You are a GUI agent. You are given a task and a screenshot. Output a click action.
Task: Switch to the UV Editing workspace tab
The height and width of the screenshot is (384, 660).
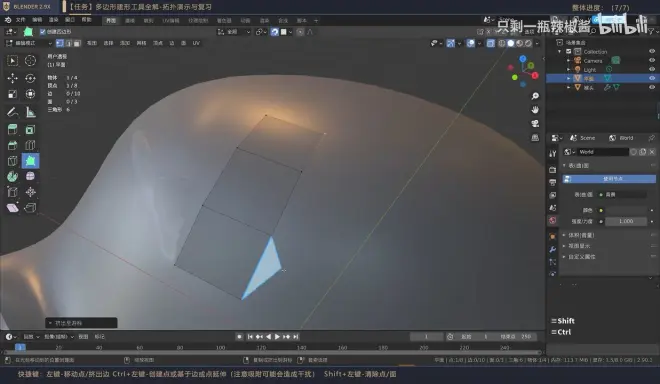171,20
